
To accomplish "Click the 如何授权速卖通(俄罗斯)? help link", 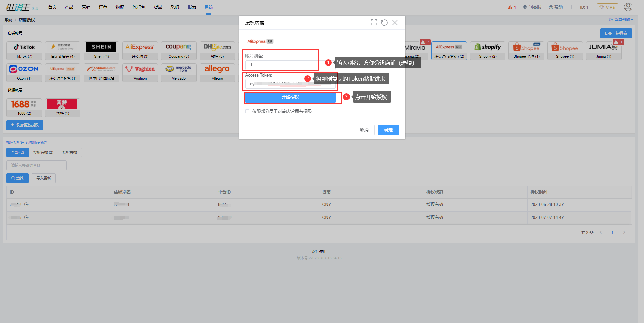I will [27, 142].
